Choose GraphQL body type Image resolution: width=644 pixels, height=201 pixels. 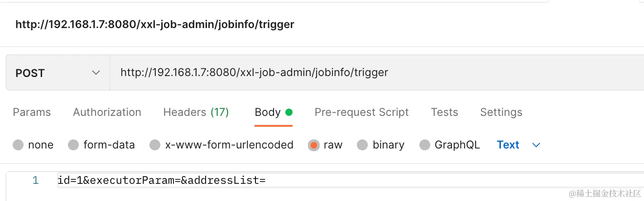point(424,145)
